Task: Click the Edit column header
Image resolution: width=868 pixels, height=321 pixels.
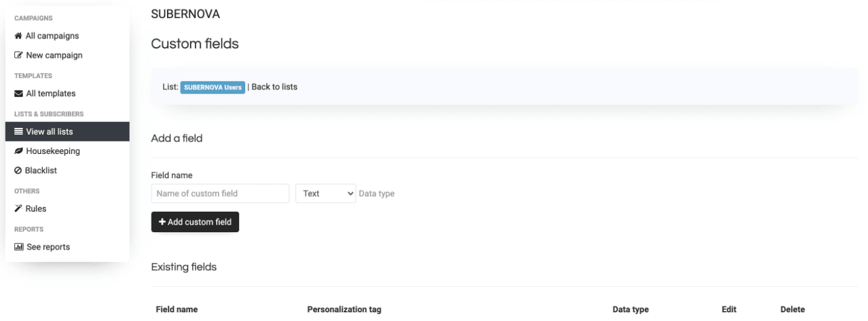Action: pyautogui.click(x=729, y=309)
